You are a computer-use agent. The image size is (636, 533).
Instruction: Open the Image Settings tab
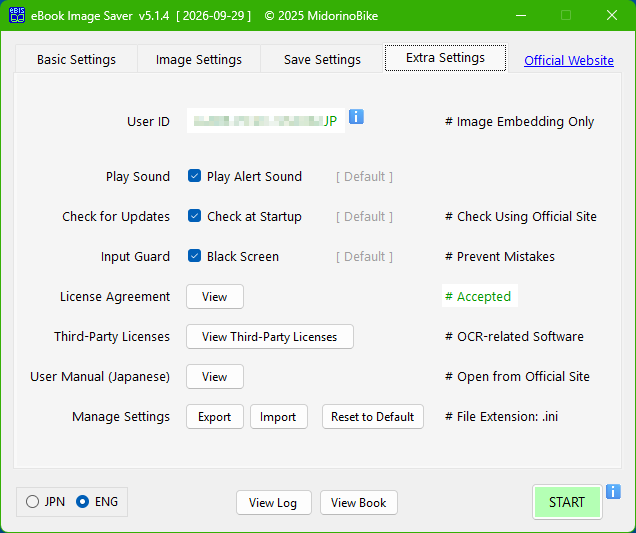point(199,60)
